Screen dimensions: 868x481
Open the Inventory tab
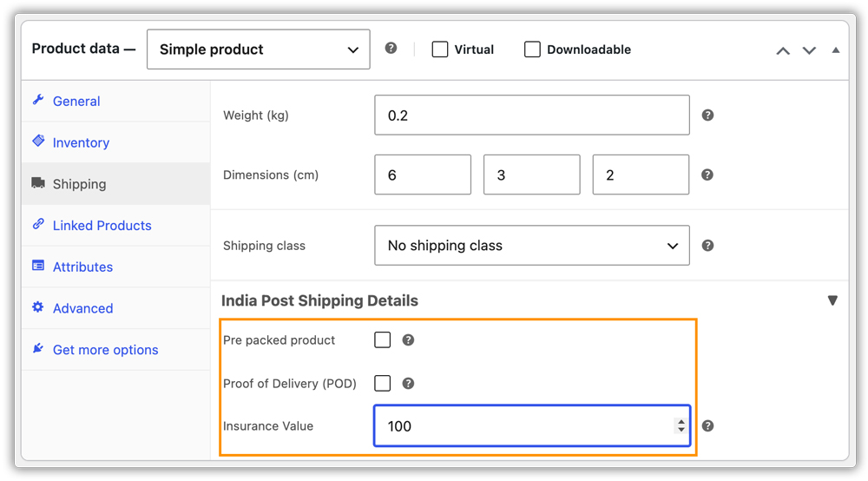tap(115, 142)
